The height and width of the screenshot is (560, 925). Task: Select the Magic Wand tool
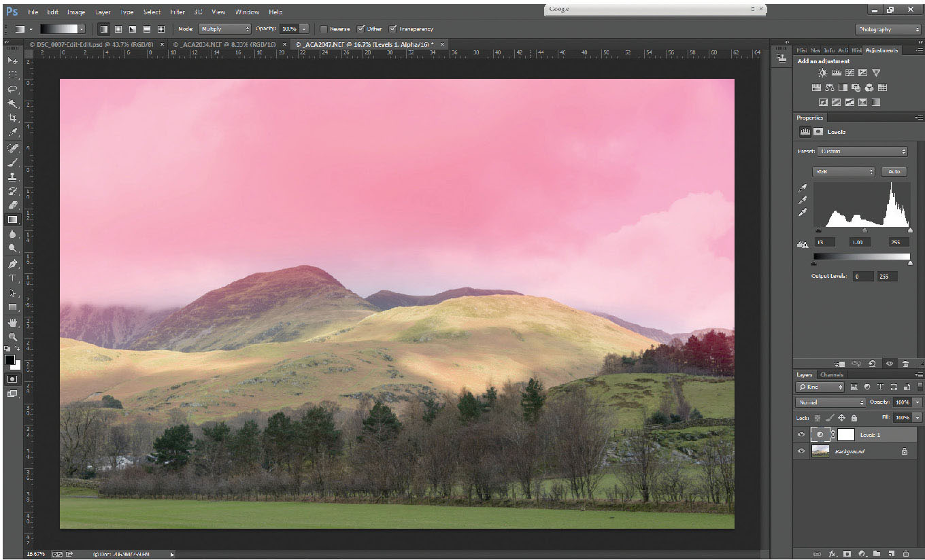[12, 103]
